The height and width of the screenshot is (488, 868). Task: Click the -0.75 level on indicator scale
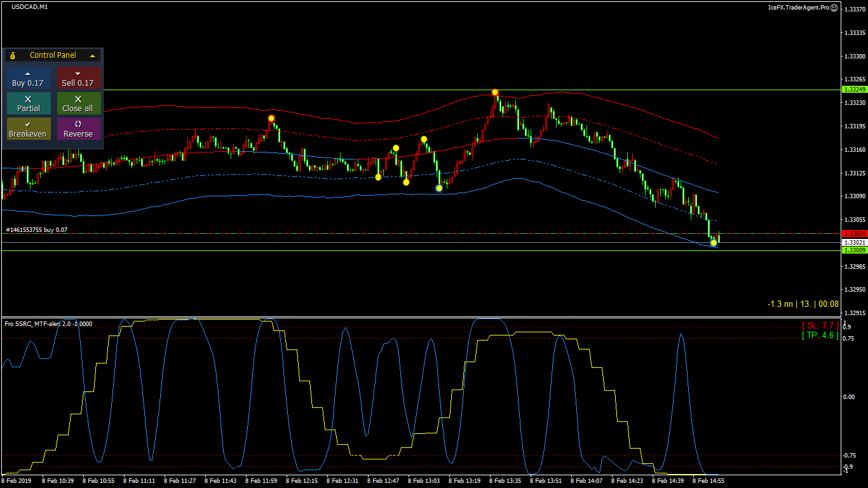849,455
